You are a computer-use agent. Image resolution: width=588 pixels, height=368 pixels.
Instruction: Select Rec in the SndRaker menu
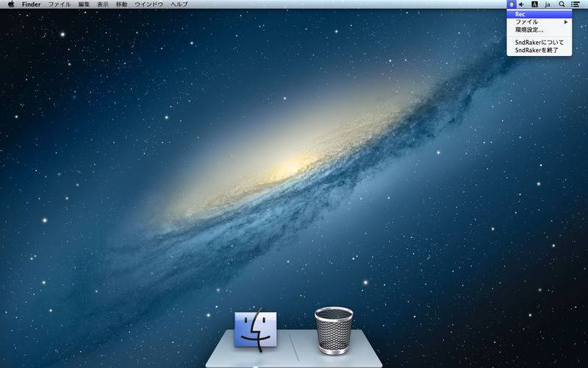[539, 14]
